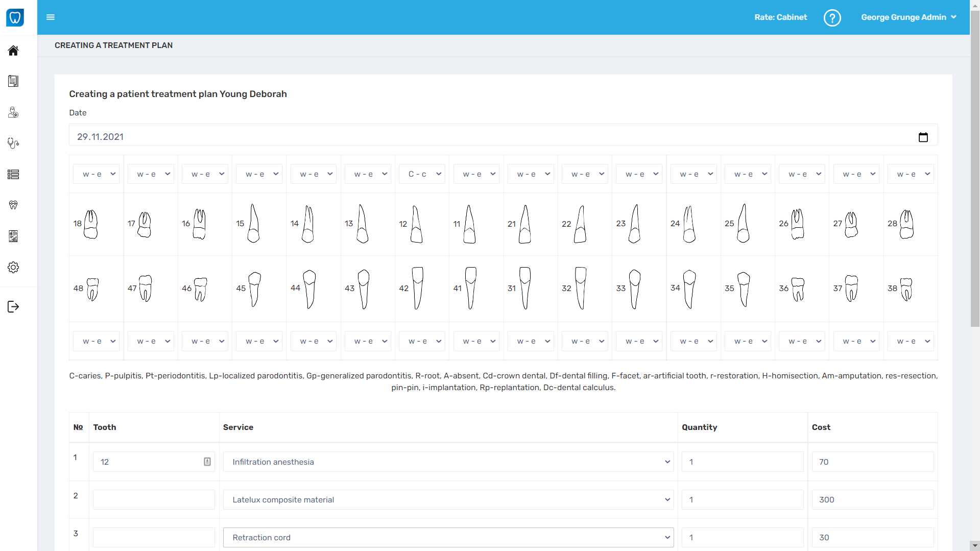
Task: Click the Rate: Cabinet label
Action: [x=780, y=17]
